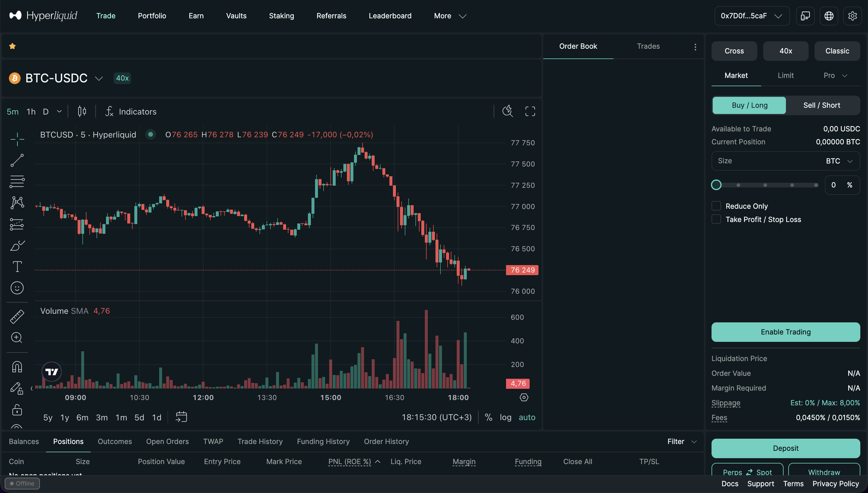Viewport: 868px width, 493px height.
Task: Open the Open Orders tab
Action: point(167,442)
